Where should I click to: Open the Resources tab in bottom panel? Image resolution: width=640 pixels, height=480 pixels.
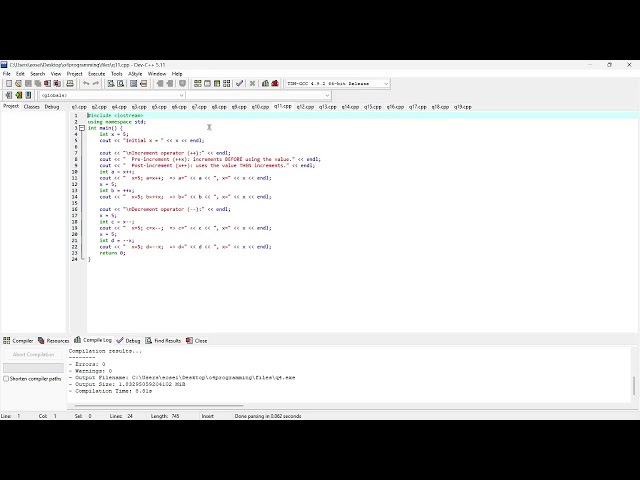[53, 340]
